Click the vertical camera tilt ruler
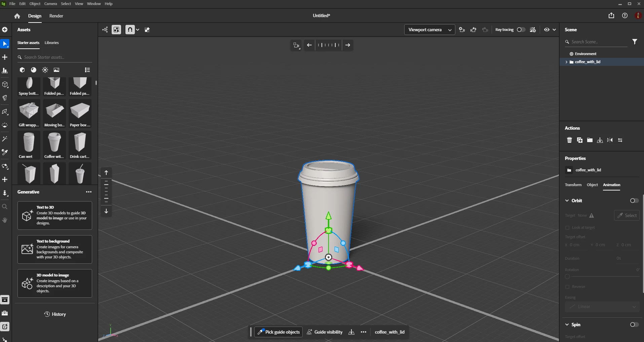The height and width of the screenshot is (342, 644). (106, 192)
